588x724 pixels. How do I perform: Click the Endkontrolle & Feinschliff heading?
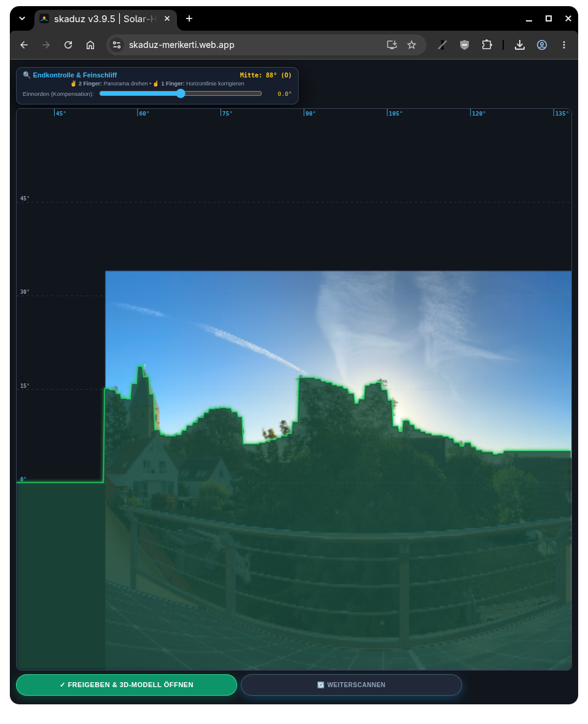[x=75, y=75]
